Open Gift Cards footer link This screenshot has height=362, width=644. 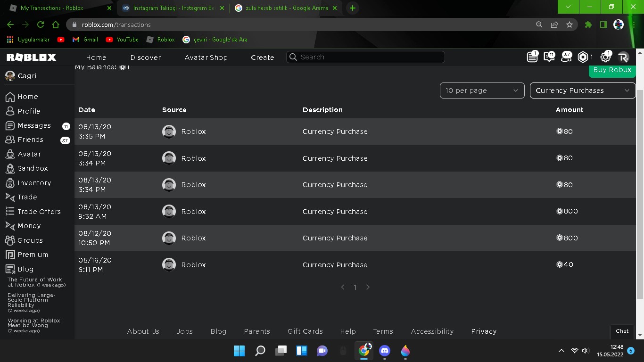[305, 331]
